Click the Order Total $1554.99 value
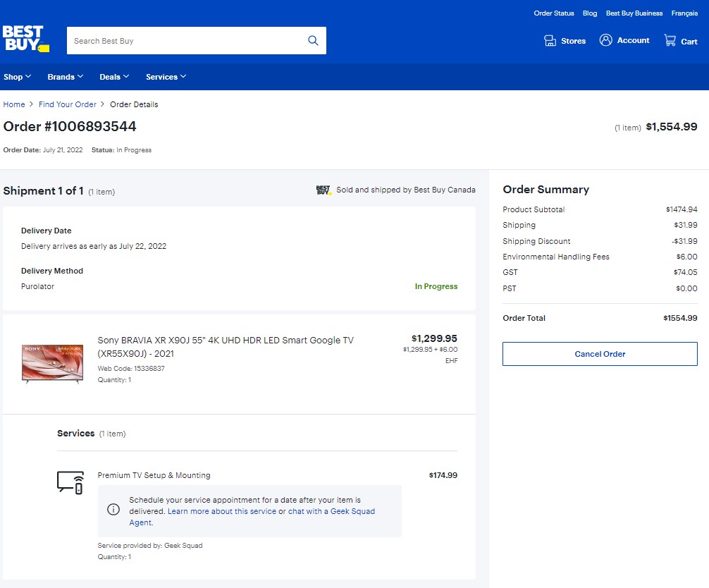Image resolution: width=709 pixels, height=588 pixels. 680,318
